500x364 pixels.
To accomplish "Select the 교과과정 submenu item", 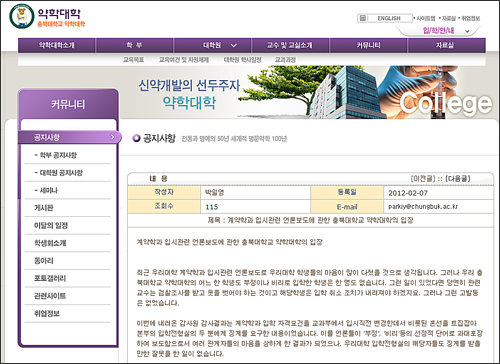I will (285, 60).
